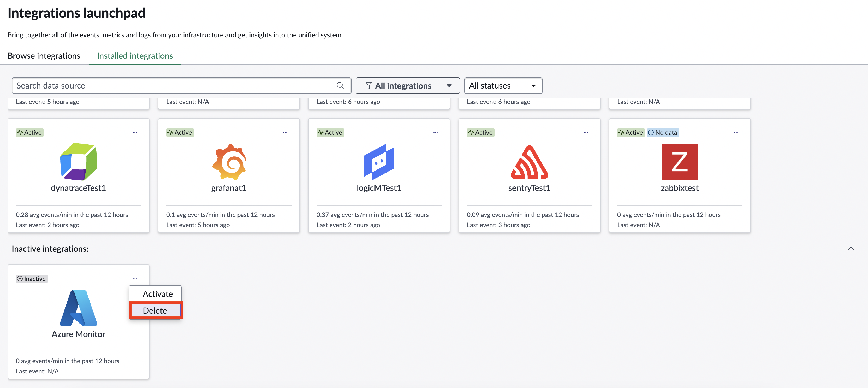Click the Grafana logo
The image size is (868, 388).
point(229,162)
